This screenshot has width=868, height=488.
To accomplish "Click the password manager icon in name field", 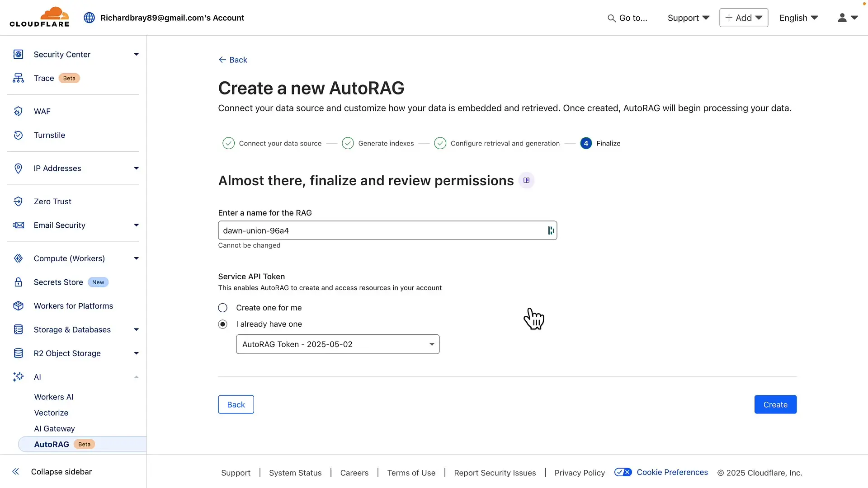I will [x=551, y=230].
